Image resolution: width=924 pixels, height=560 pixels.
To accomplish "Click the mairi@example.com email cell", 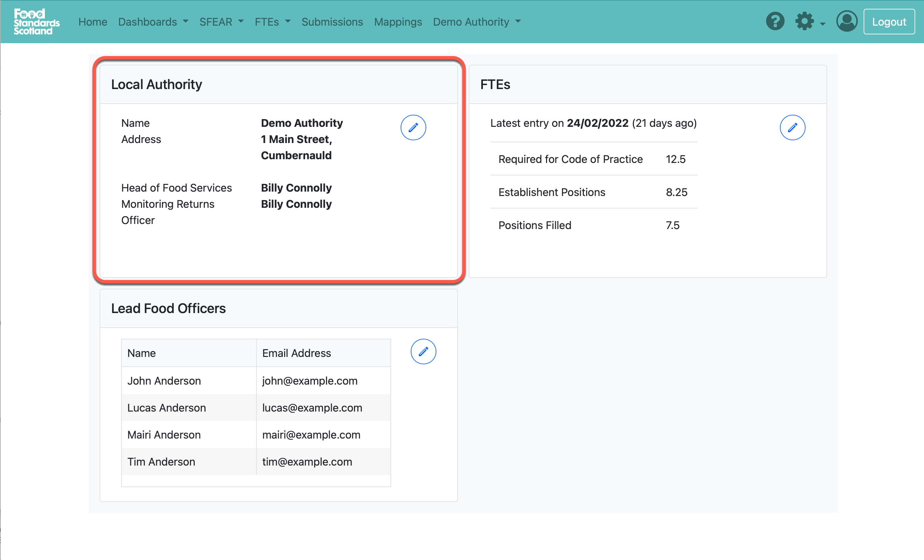I will coord(323,435).
